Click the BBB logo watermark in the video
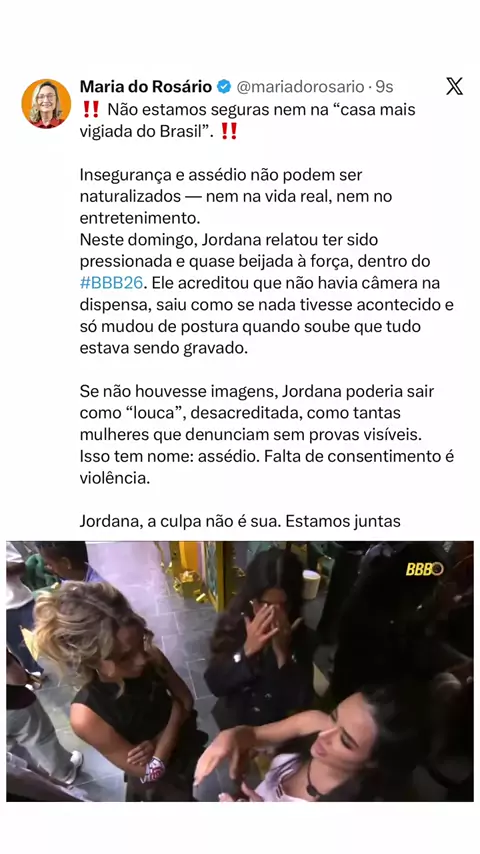This screenshot has width=480, height=854. tap(424, 569)
